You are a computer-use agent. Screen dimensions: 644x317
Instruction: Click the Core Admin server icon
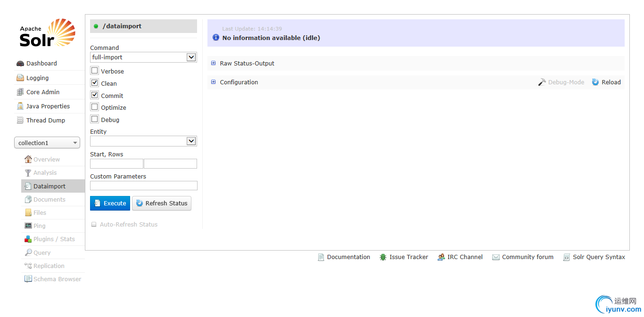20,92
